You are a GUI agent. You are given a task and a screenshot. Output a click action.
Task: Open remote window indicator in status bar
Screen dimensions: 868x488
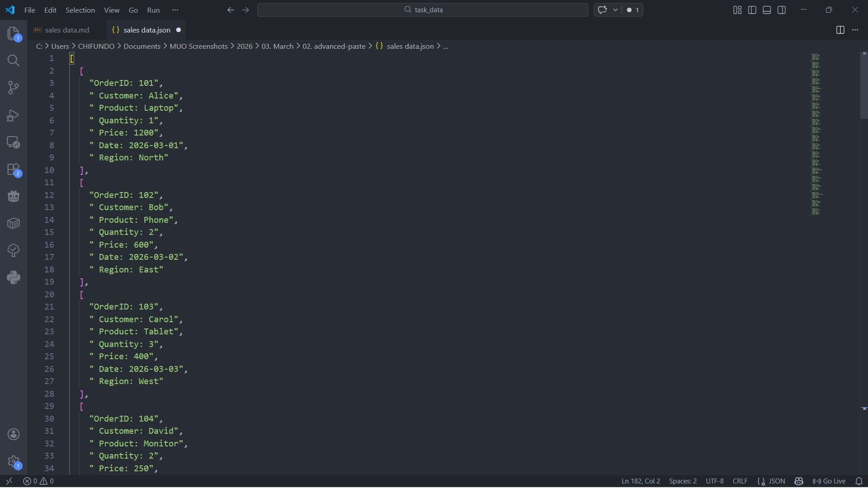[x=9, y=481]
